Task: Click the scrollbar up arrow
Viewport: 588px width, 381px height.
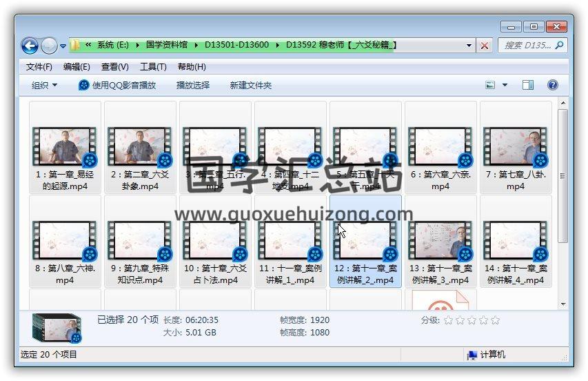Action: click(562, 103)
